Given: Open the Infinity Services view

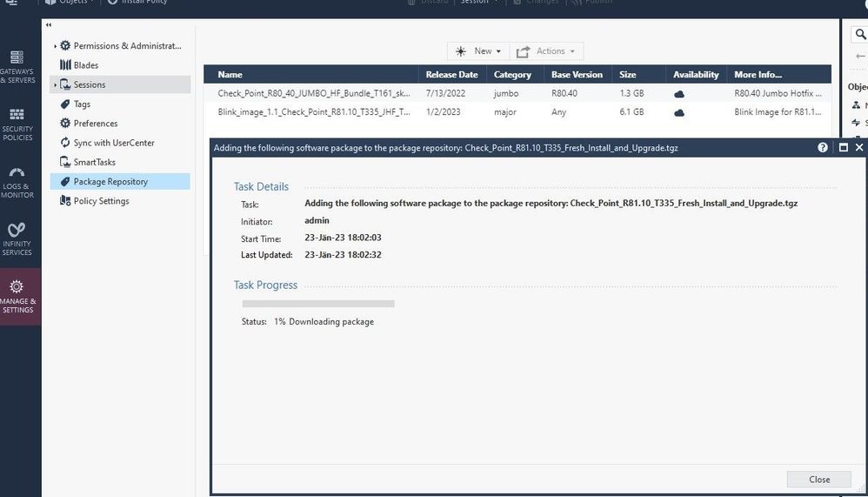Looking at the screenshot, I should click(17, 239).
